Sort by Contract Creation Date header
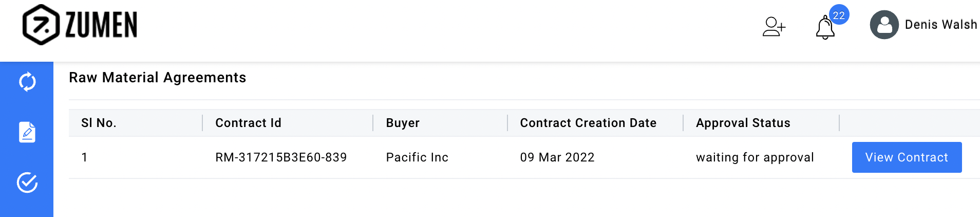This screenshot has height=217, width=980. click(x=588, y=123)
